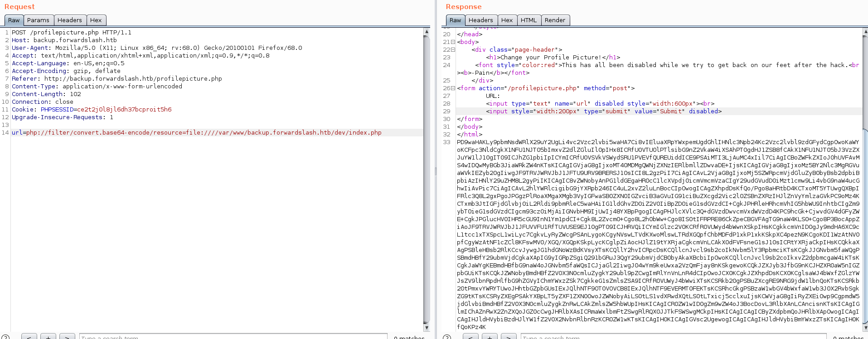
Task: Click the Response vertical scrollbar thumb
Action: (x=865, y=227)
